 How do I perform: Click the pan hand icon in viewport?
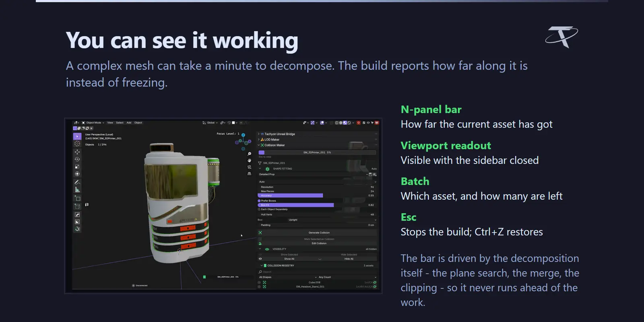click(x=249, y=161)
